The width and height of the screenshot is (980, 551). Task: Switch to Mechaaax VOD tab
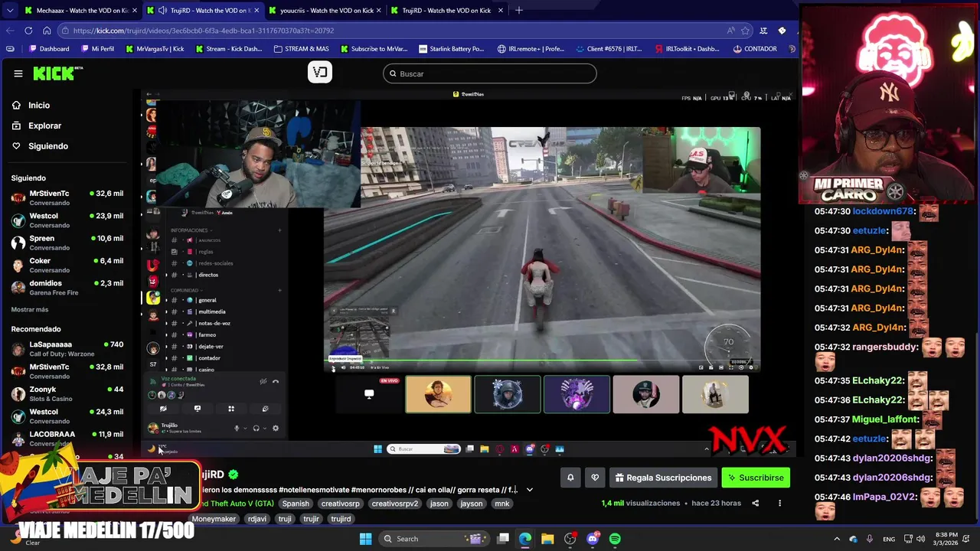click(80, 10)
